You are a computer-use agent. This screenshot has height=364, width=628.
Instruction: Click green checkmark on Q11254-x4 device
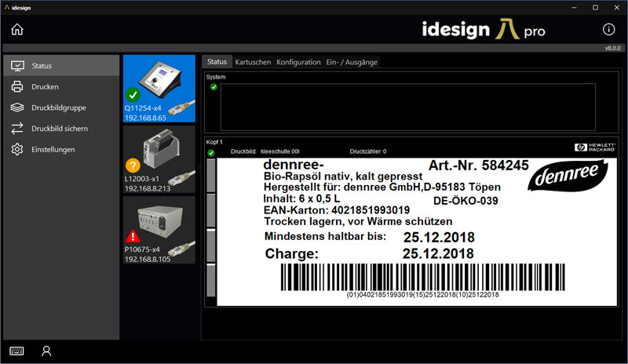tap(133, 95)
